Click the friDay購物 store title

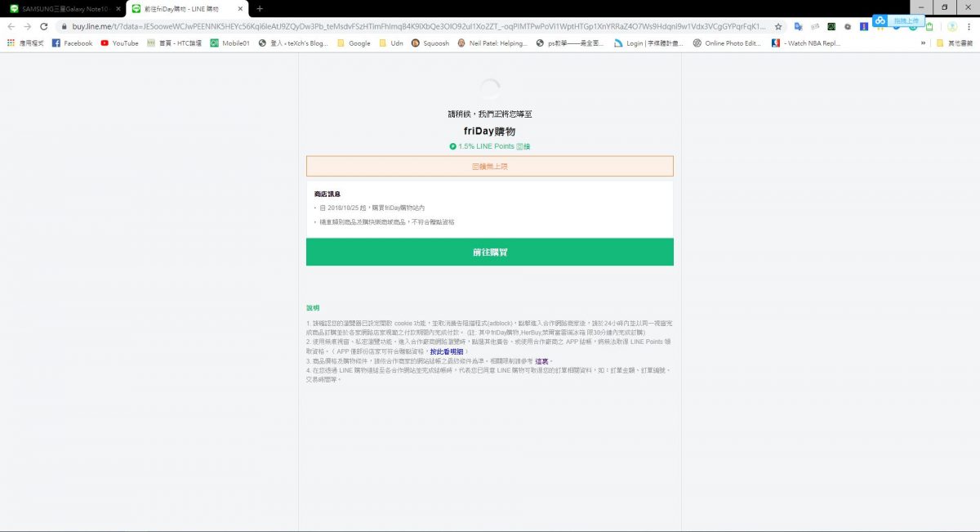[x=490, y=131]
